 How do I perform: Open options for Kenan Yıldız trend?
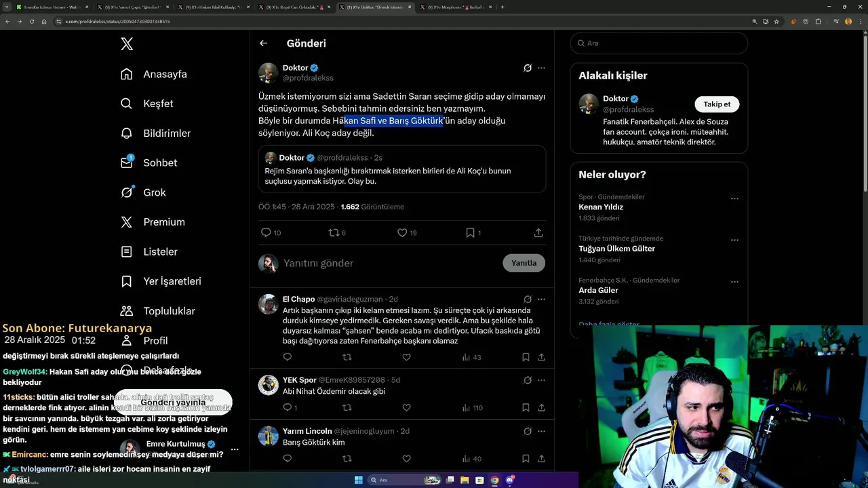tap(734, 199)
